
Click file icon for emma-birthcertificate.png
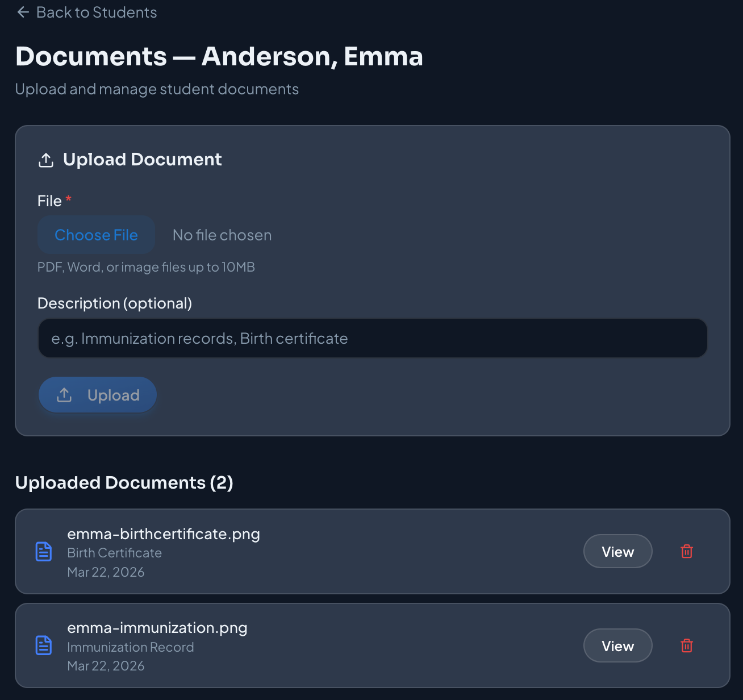pyautogui.click(x=44, y=551)
